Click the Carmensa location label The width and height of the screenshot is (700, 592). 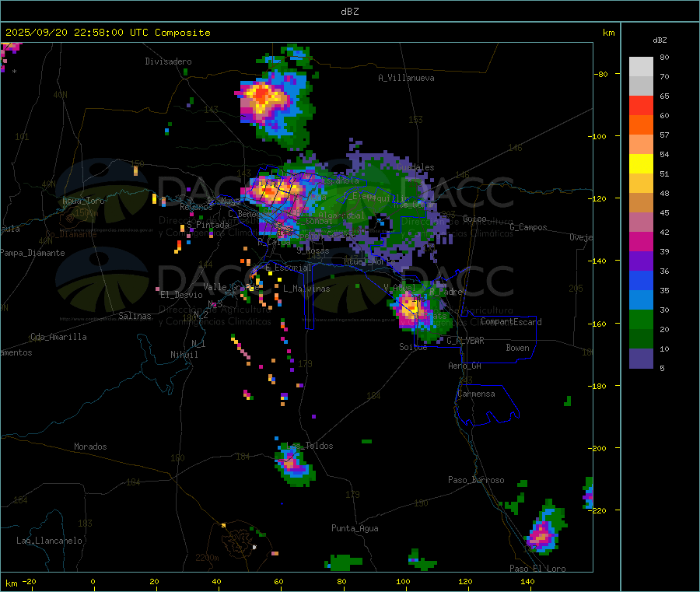(x=476, y=394)
